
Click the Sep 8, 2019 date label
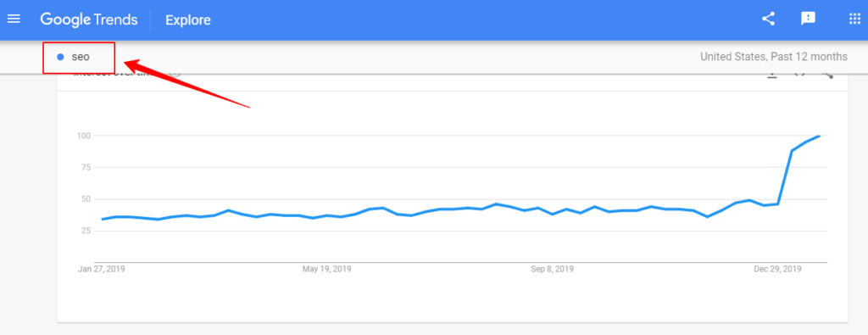pyautogui.click(x=552, y=269)
